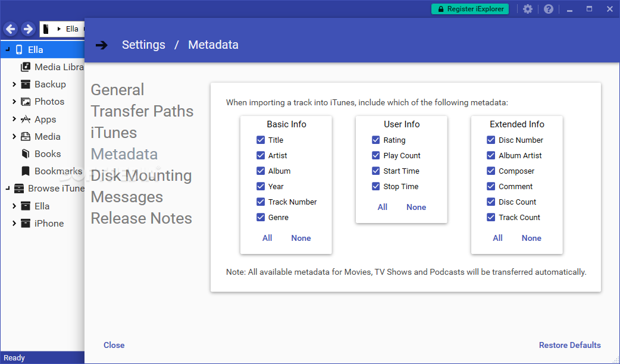Open the Transfer Paths settings section
The image size is (620, 364).
142,111
